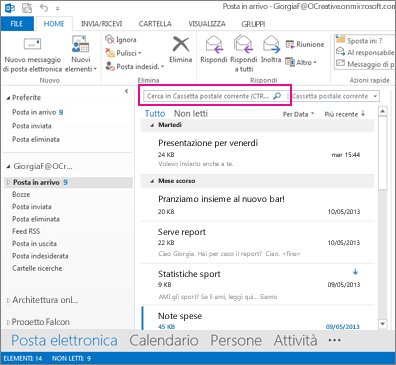Switch to the CARTELLA tab

(155, 24)
